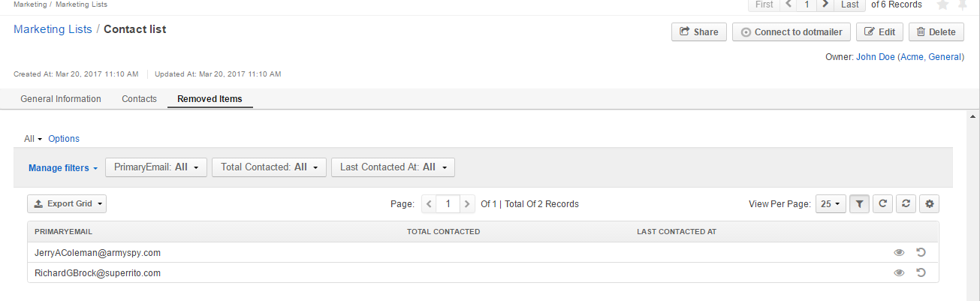Restore RichardGBrock@superrito.com with the undo icon
This screenshot has height=301, width=980.
click(x=921, y=273)
